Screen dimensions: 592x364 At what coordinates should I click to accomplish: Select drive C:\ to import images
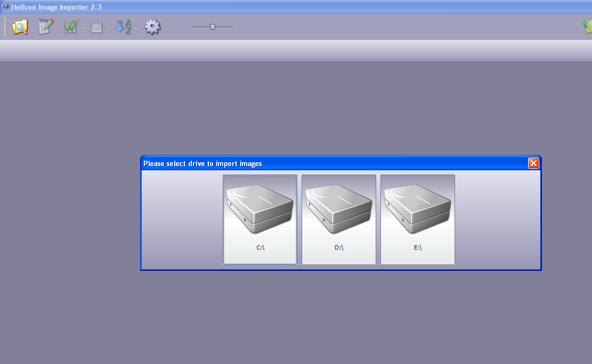[x=260, y=220]
